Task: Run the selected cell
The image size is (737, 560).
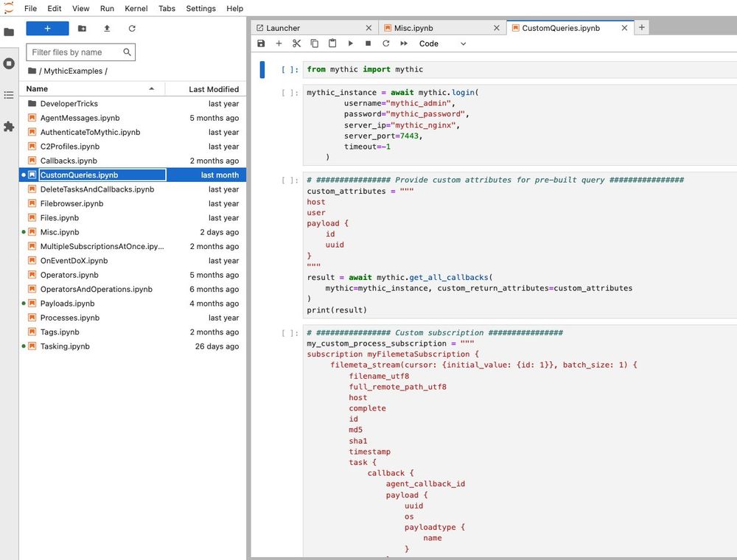Action: (351, 43)
